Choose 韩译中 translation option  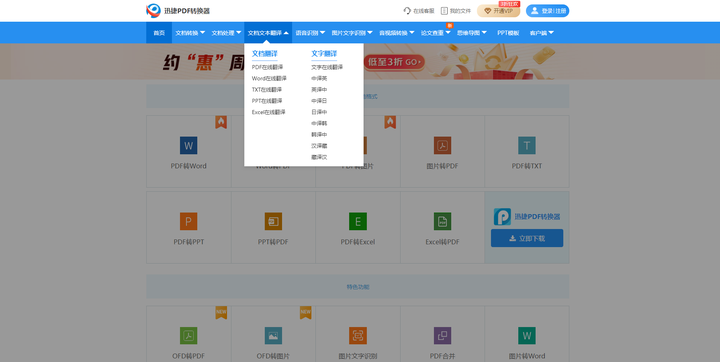point(319,135)
